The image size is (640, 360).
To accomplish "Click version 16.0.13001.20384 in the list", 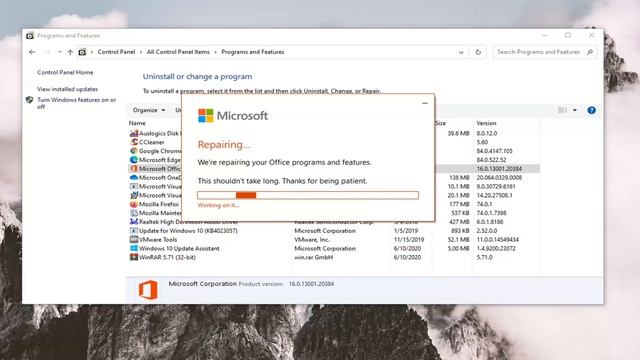I will (499, 169).
